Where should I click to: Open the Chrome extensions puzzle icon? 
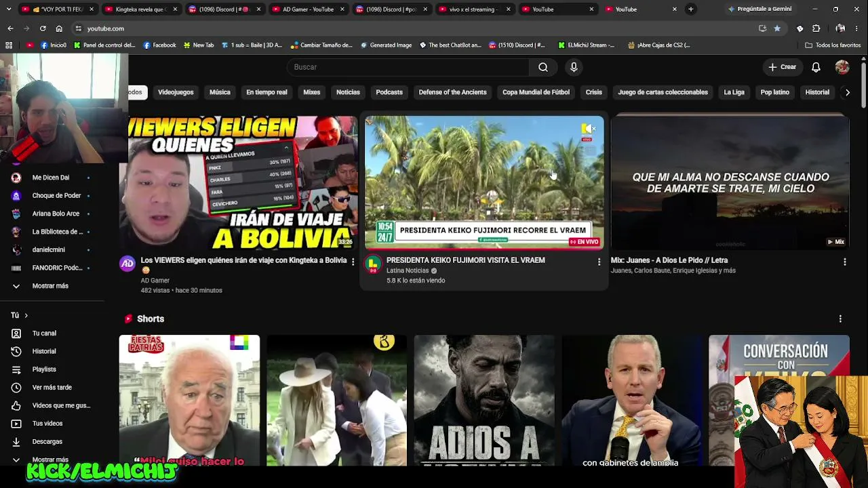click(x=816, y=28)
